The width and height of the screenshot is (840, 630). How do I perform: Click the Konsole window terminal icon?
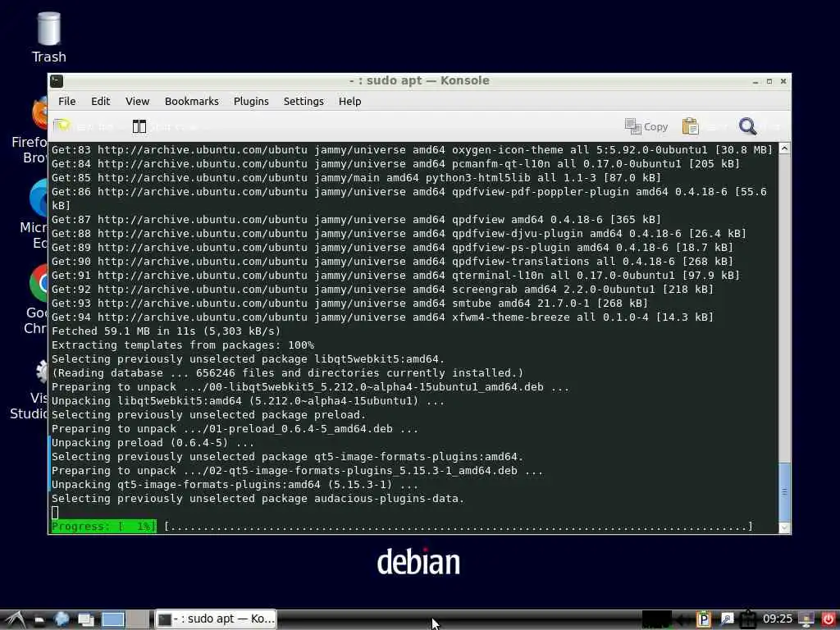57,81
